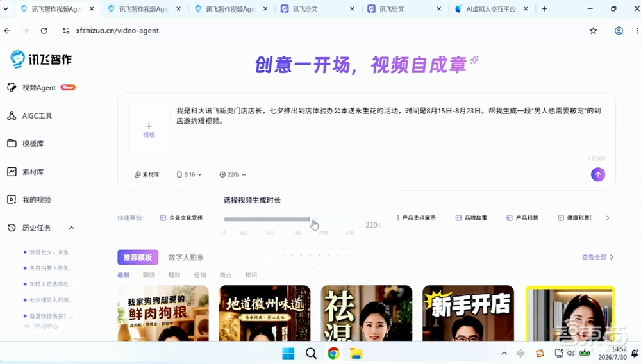Open the Sogou input method tray icon
Screen dimensions: 641x364
[x=540, y=353]
